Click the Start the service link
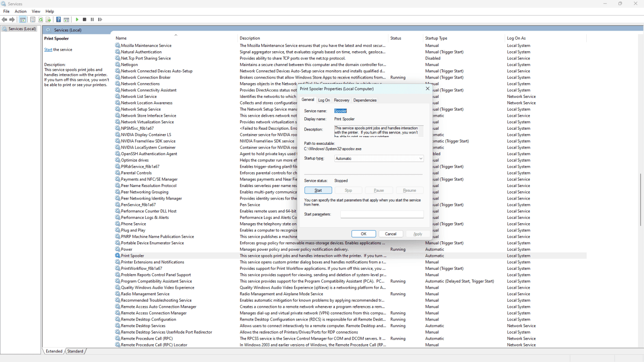The image size is (644, 362). tap(47, 49)
